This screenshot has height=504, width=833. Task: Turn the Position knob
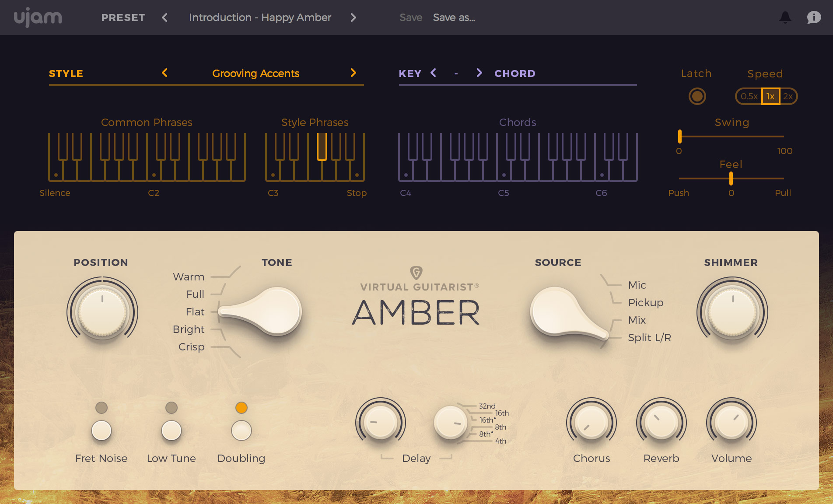[101, 311]
